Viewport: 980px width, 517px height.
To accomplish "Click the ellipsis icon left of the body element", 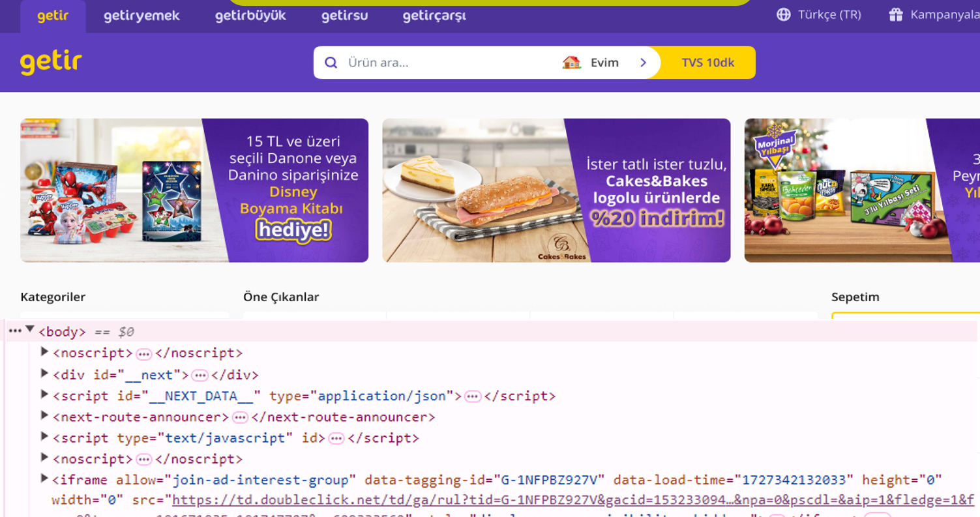I will coord(15,330).
